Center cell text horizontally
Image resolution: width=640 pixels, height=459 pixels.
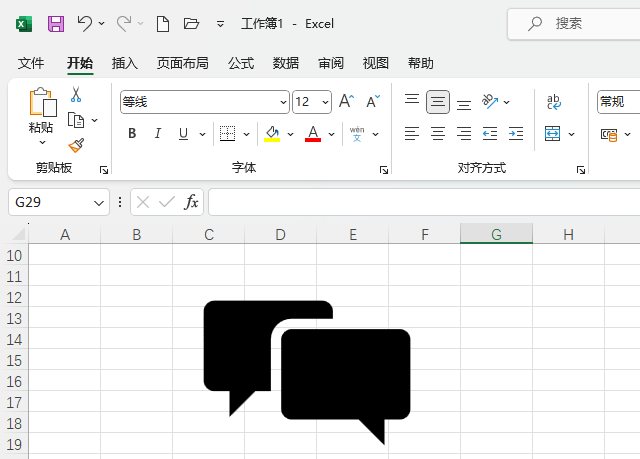click(x=438, y=133)
